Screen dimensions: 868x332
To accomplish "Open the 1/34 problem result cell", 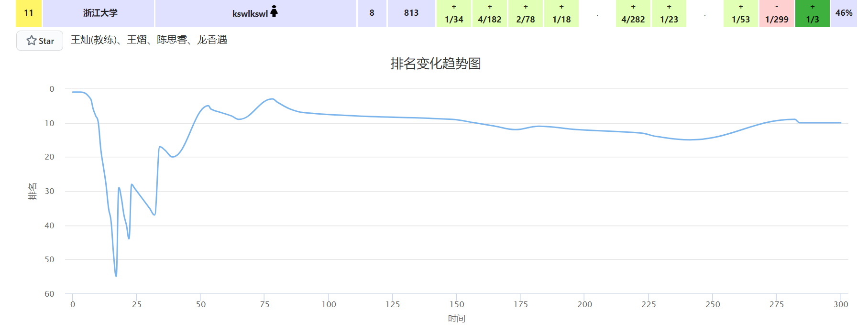I will tap(454, 13).
